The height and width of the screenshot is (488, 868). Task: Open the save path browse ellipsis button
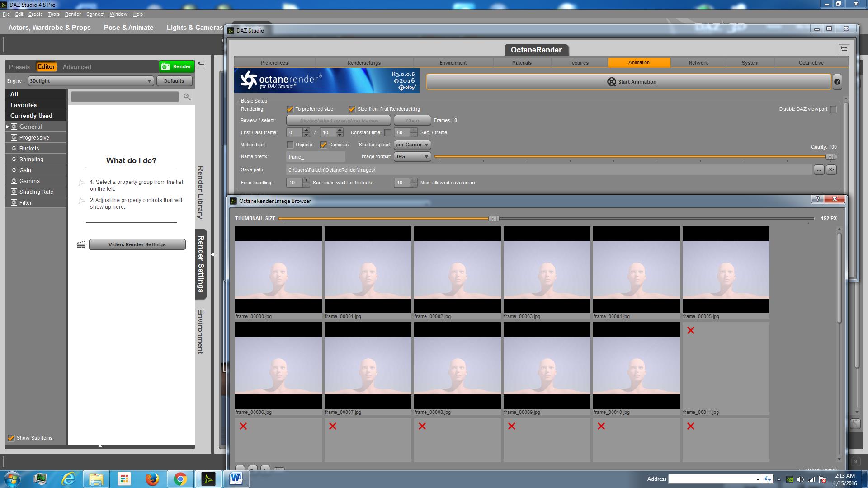819,170
